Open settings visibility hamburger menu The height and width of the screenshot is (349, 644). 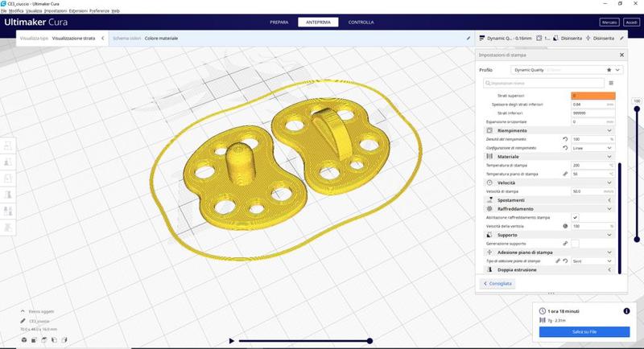pyautogui.click(x=611, y=84)
